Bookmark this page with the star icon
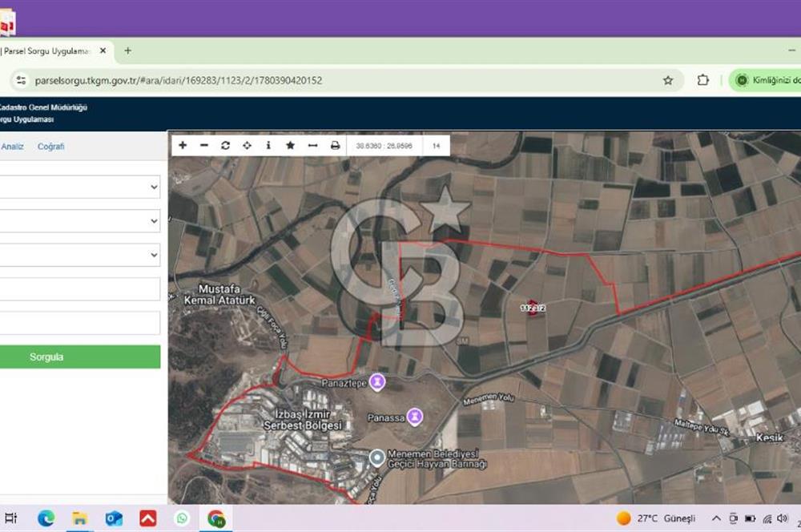This screenshot has height=532, width=801. (x=668, y=80)
